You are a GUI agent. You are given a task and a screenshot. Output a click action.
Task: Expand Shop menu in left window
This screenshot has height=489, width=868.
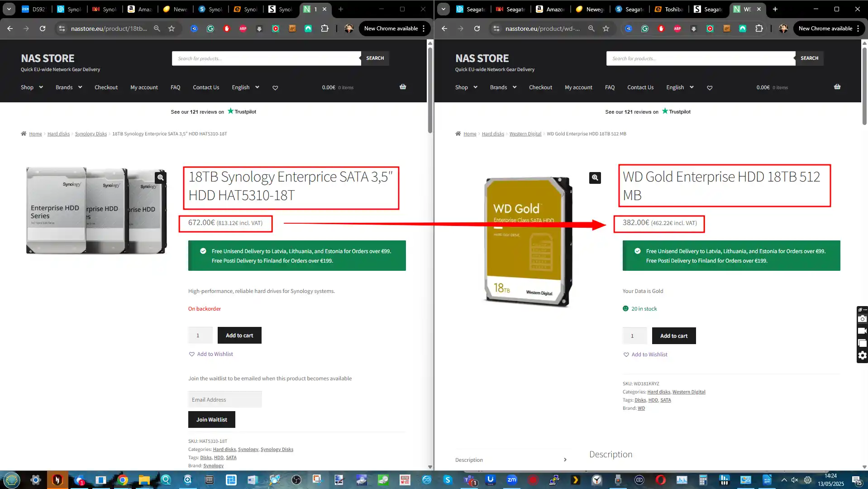click(32, 87)
